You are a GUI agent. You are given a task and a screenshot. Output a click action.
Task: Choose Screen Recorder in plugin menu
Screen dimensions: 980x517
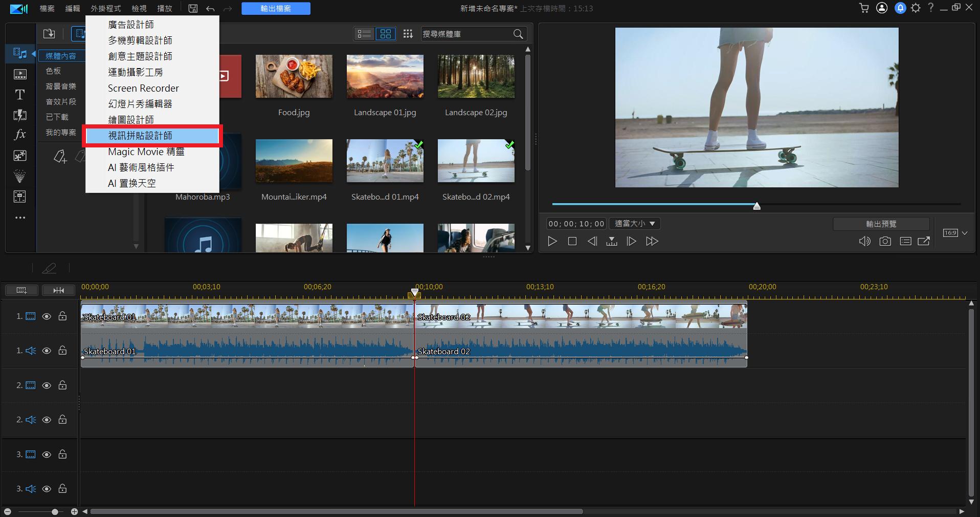tap(143, 88)
